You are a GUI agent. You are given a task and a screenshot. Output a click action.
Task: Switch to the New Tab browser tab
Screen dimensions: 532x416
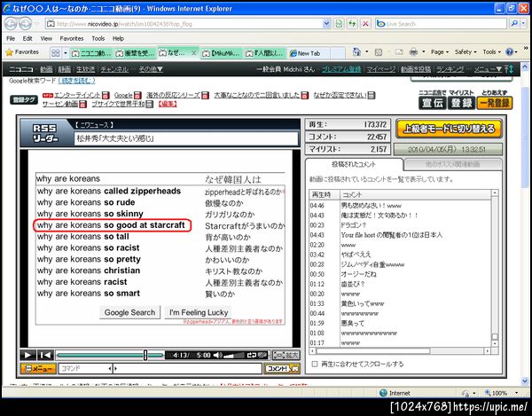pyautogui.click(x=308, y=53)
